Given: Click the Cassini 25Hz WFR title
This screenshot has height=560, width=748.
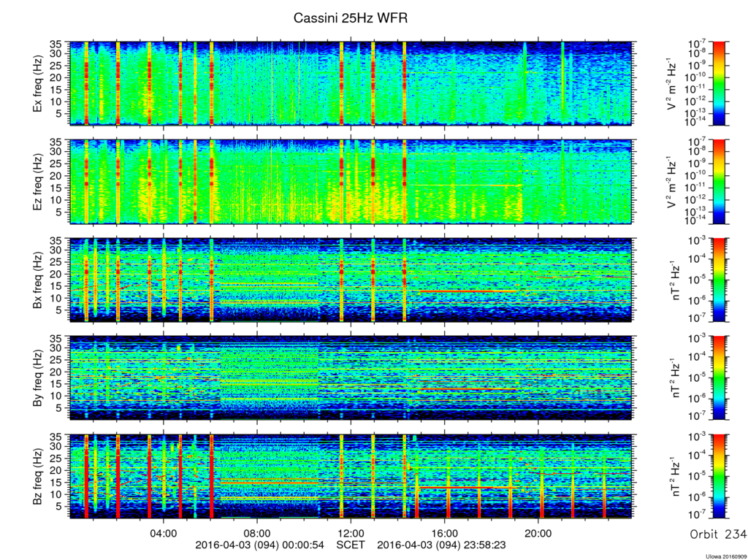Looking at the screenshot, I should pos(351,18).
